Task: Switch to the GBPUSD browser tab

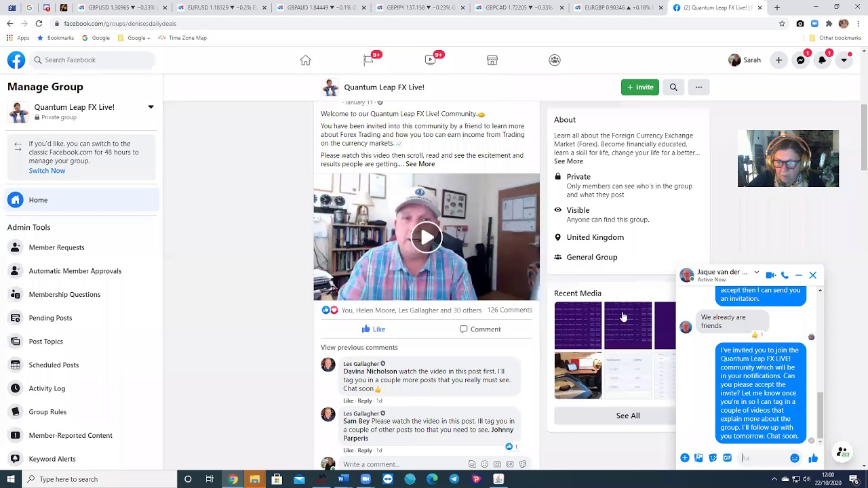Action: pyautogui.click(x=121, y=7)
